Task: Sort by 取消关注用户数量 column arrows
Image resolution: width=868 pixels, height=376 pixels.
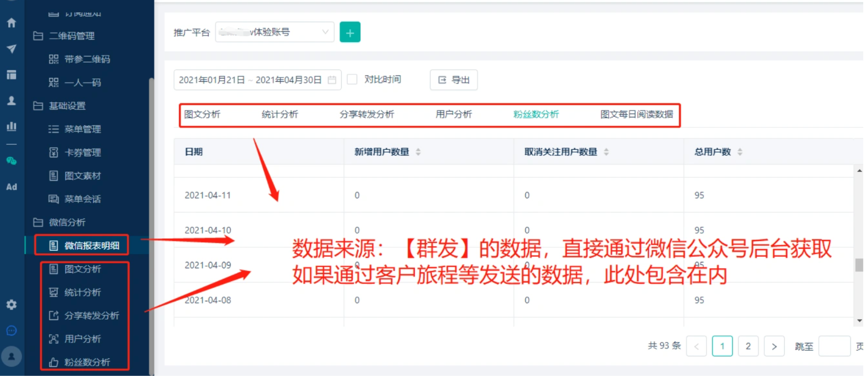Action: coord(606,152)
